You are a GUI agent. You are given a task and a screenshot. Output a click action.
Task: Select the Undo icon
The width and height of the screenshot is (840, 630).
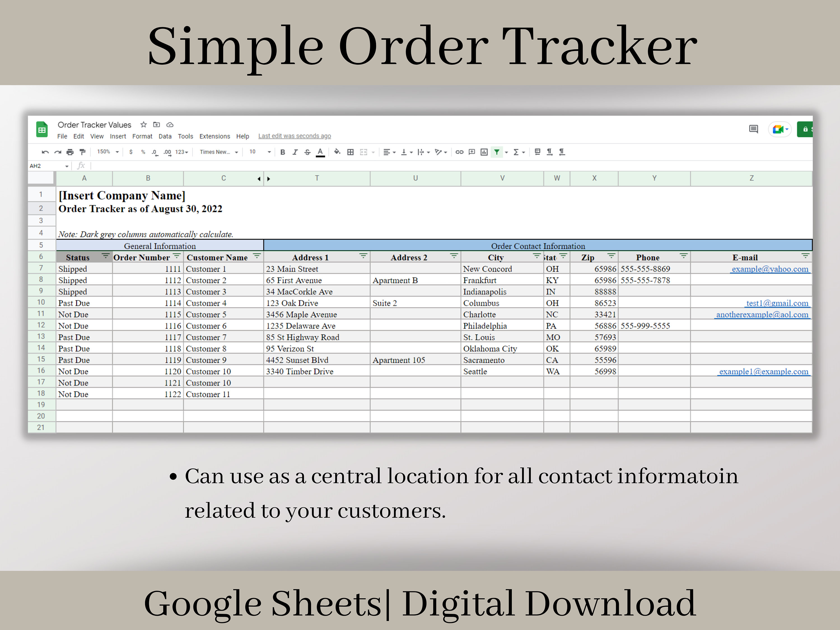tap(45, 152)
